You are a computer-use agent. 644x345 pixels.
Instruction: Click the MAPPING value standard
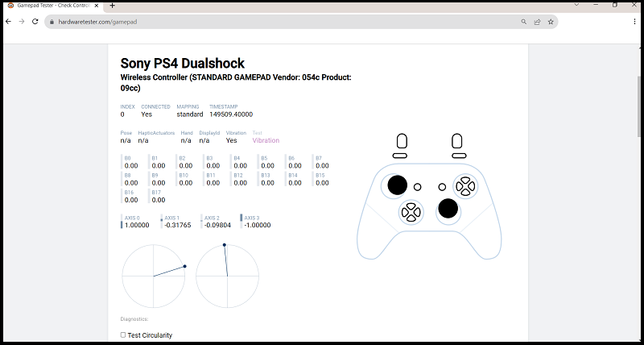(190, 114)
